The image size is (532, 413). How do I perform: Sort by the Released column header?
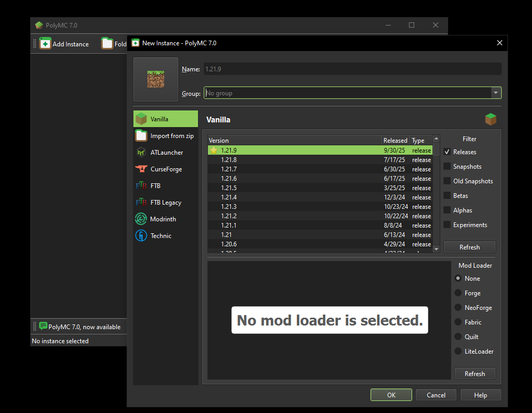tap(395, 141)
